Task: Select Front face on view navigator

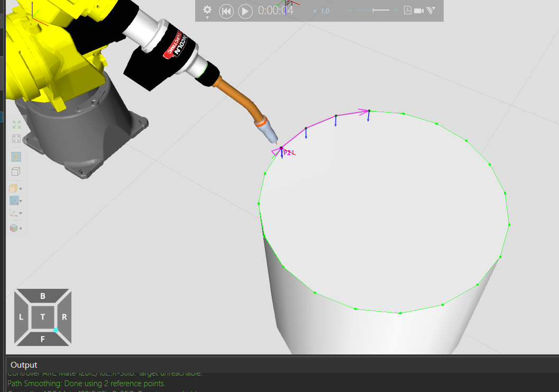Action: pos(43,339)
